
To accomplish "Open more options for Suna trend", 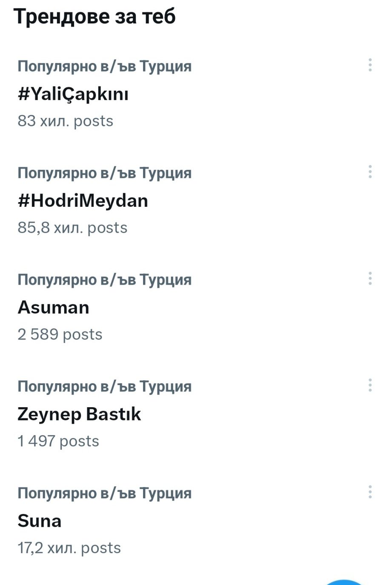I will (370, 492).
